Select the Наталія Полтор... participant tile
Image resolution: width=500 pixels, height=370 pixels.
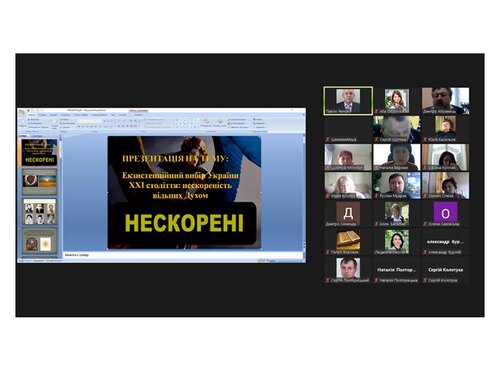tap(397, 270)
